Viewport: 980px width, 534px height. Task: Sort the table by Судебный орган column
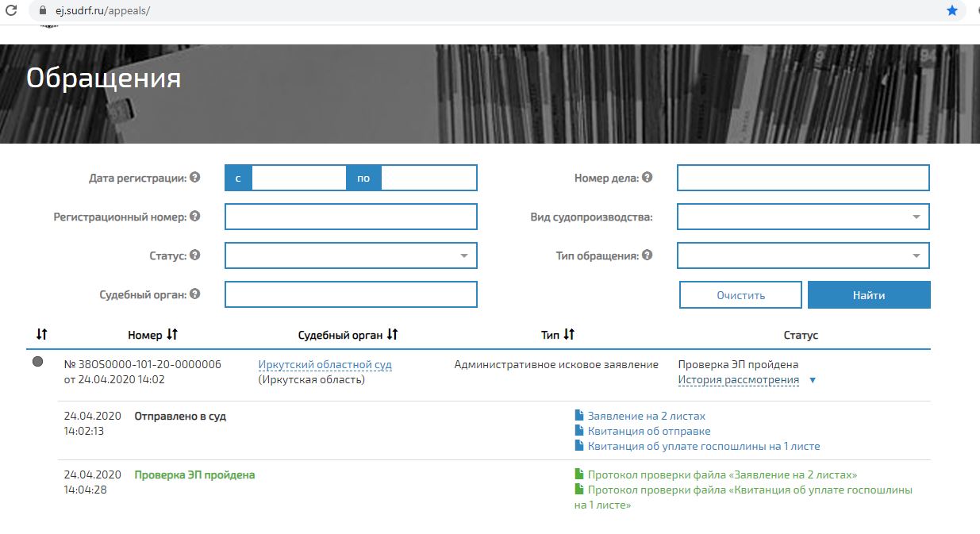click(x=392, y=335)
